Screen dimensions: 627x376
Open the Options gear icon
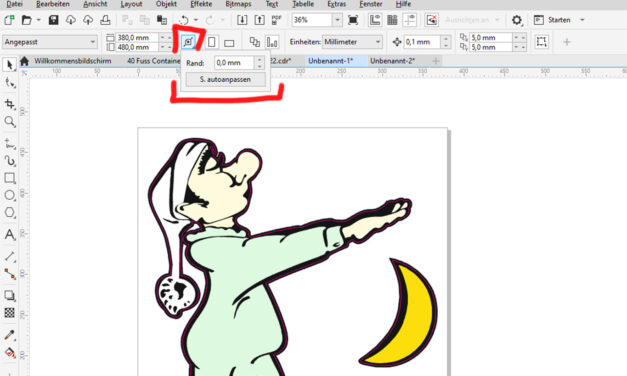(x=517, y=20)
